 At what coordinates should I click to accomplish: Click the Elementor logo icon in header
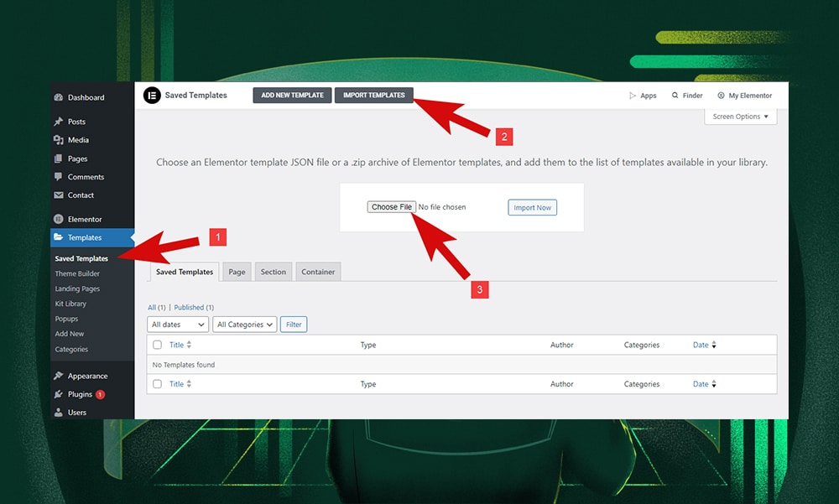click(x=152, y=96)
